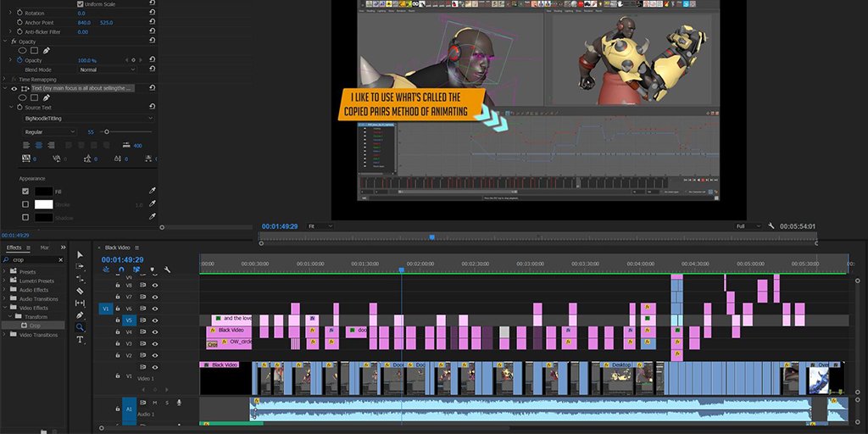Toggle Uniform Scale checkbox
The height and width of the screenshot is (434, 868).
coord(81,4)
